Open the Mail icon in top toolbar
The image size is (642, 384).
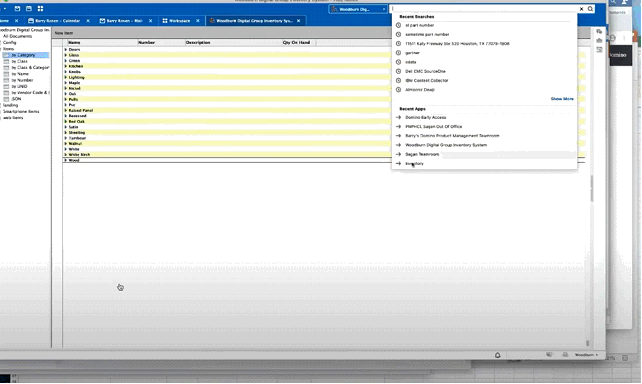pyautogui.click(x=17, y=9)
